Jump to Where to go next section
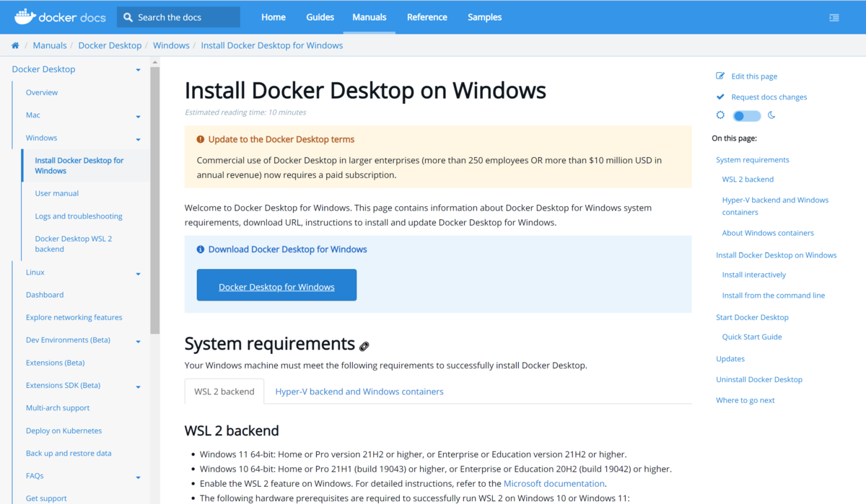This screenshot has width=866, height=504. 745,400
